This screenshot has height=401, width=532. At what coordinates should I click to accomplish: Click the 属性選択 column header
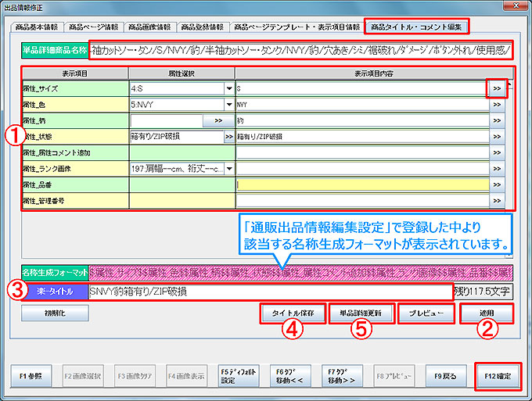(182, 73)
